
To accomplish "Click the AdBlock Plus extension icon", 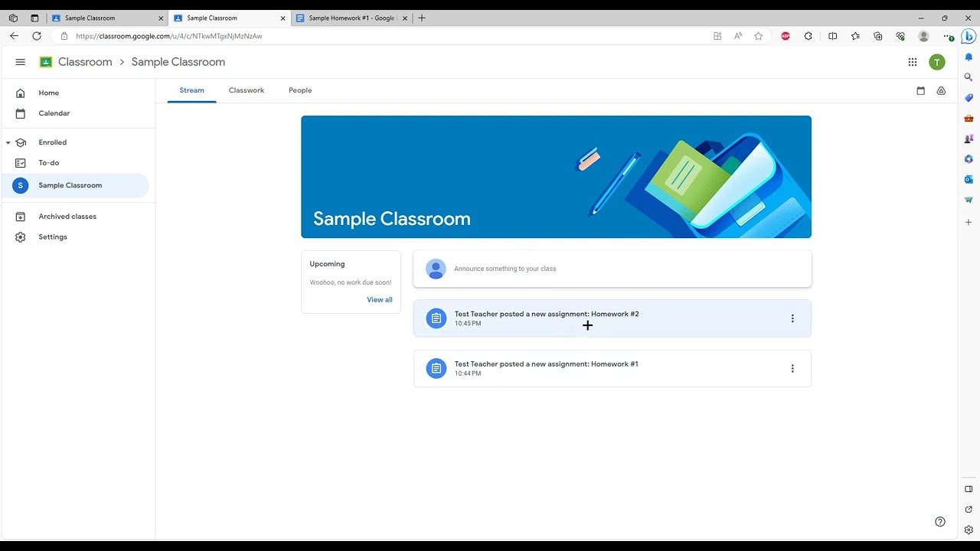I will [x=786, y=36].
